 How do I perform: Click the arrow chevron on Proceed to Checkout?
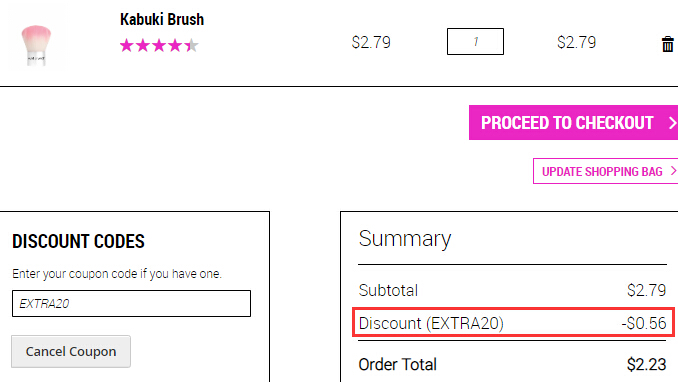tap(672, 123)
